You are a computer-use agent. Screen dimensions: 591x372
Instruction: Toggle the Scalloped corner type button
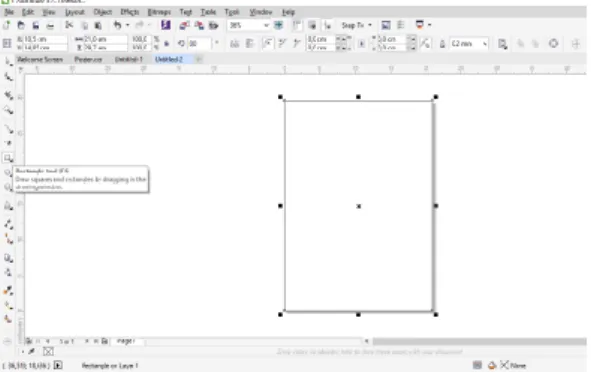pos(282,43)
